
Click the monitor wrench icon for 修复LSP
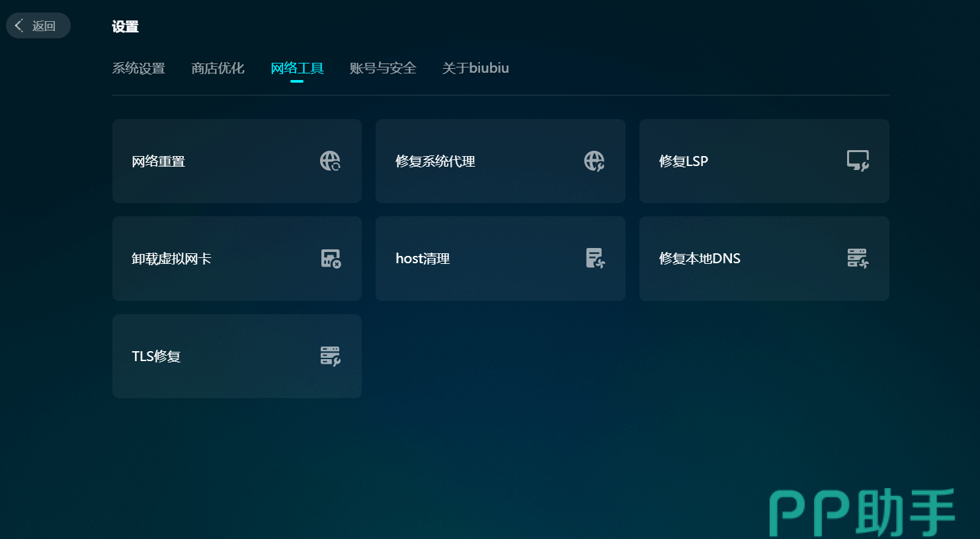point(858,161)
